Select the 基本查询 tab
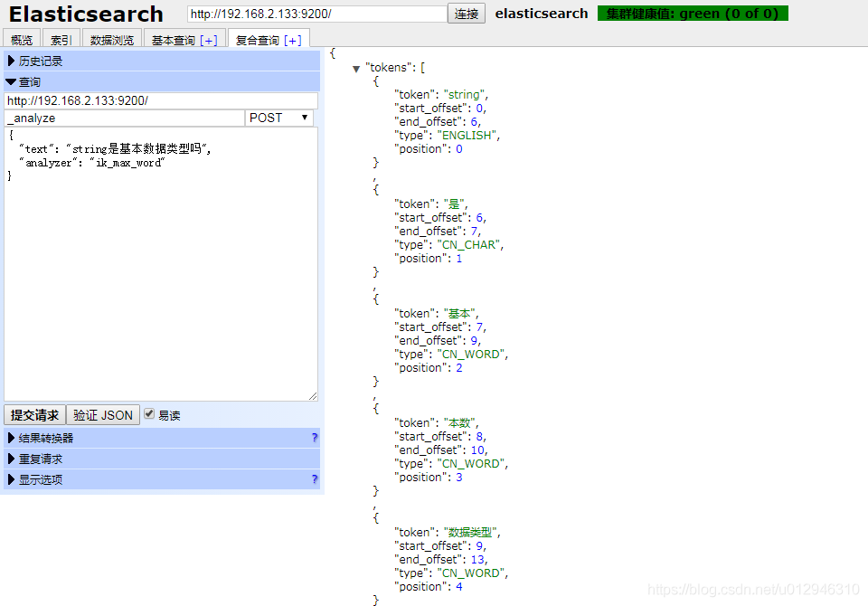The image size is (868, 606). 174,40
